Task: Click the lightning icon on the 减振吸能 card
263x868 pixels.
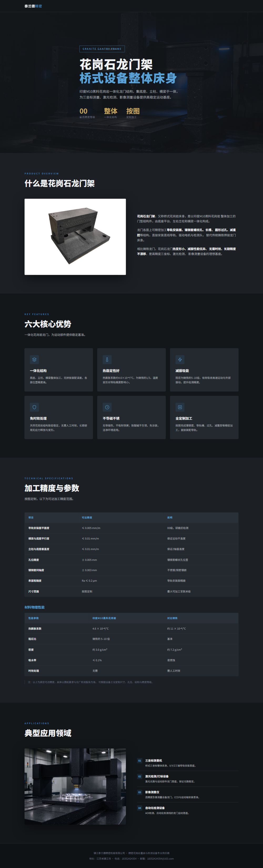Action: 180,360
